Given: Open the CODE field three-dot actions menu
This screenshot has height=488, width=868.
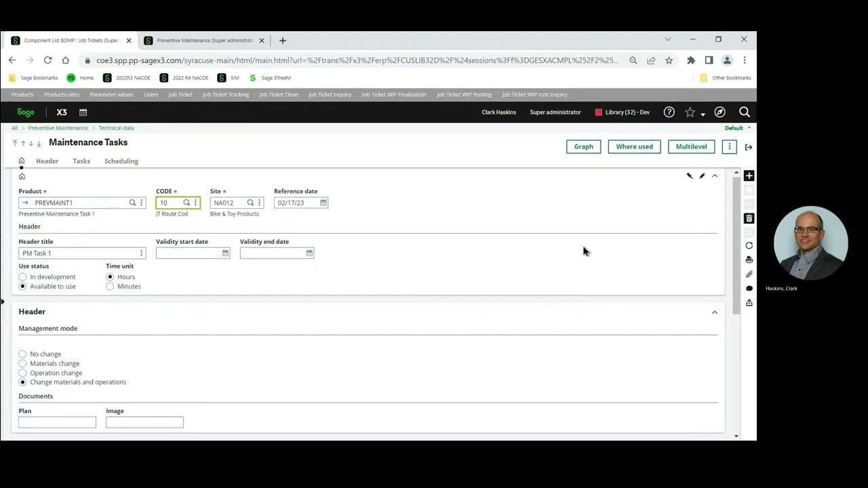Looking at the screenshot, I should [195, 203].
